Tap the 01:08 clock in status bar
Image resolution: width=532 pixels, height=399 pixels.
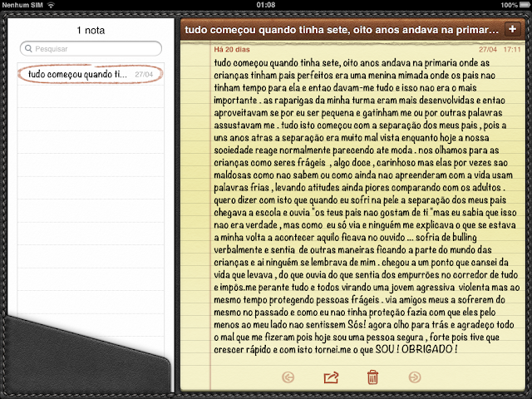tap(266, 5)
